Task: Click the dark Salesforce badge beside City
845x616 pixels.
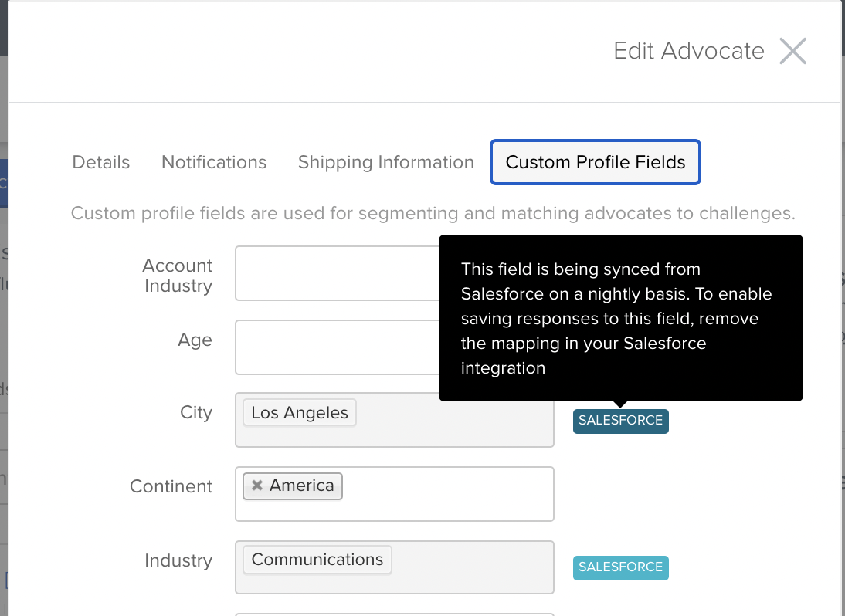Action: click(620, 421)
